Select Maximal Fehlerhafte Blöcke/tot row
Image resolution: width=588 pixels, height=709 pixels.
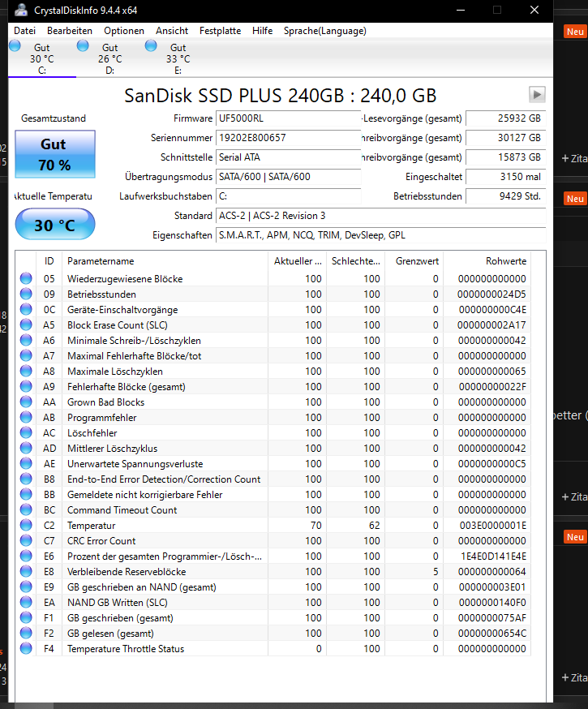pyautogui.click(x=273, y=356)
